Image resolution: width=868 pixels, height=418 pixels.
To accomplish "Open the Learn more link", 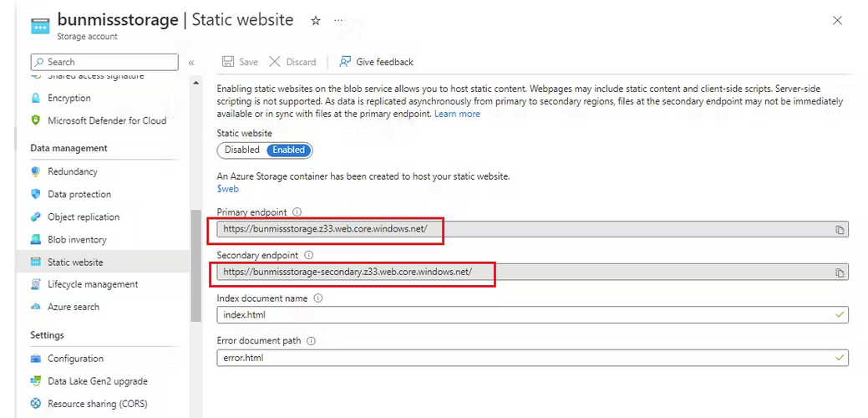I will click(457, 114).
